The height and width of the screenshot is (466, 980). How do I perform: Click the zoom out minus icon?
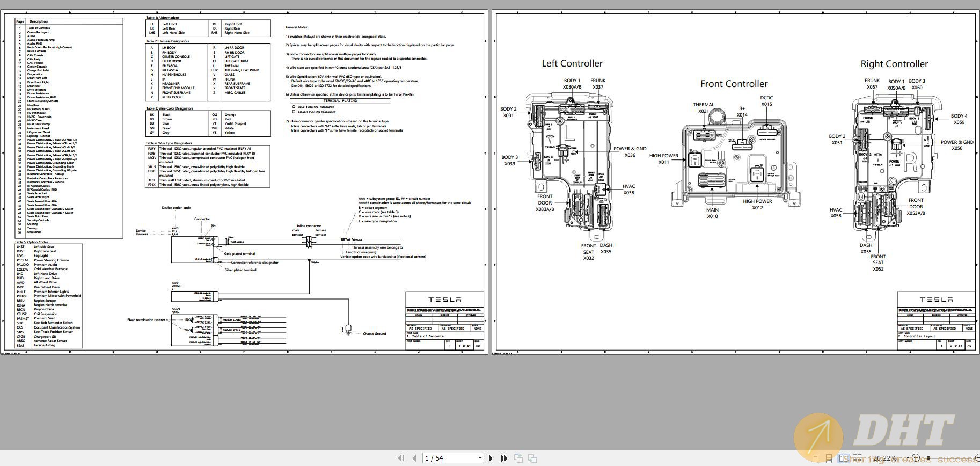pos(916,458)
